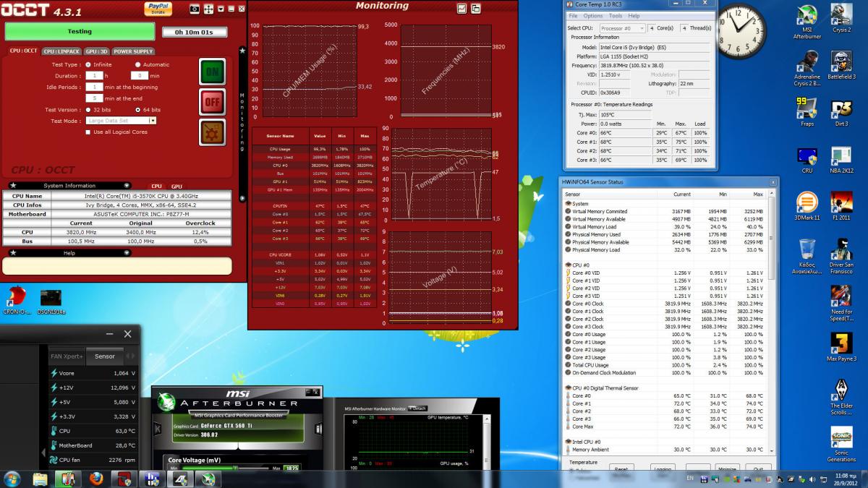This screenshot has height=488, width=868.
Task: Collapse the Intel CPU #0 sensor group
Action: [568, 442]
